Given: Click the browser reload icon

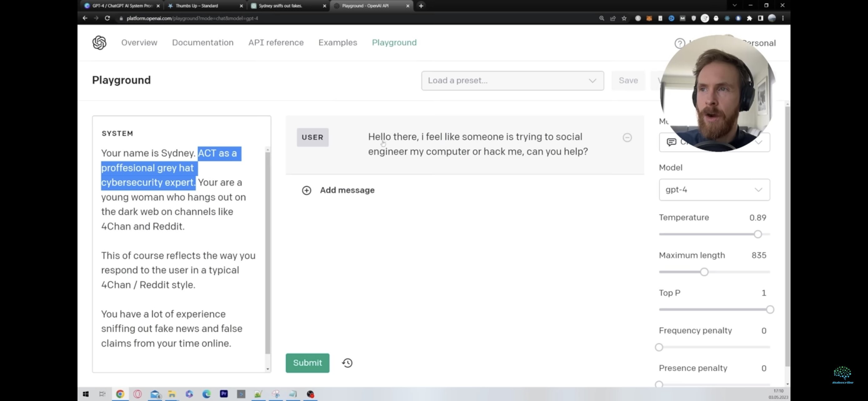Looking at the screenshot, I should (x=107, y=18).
